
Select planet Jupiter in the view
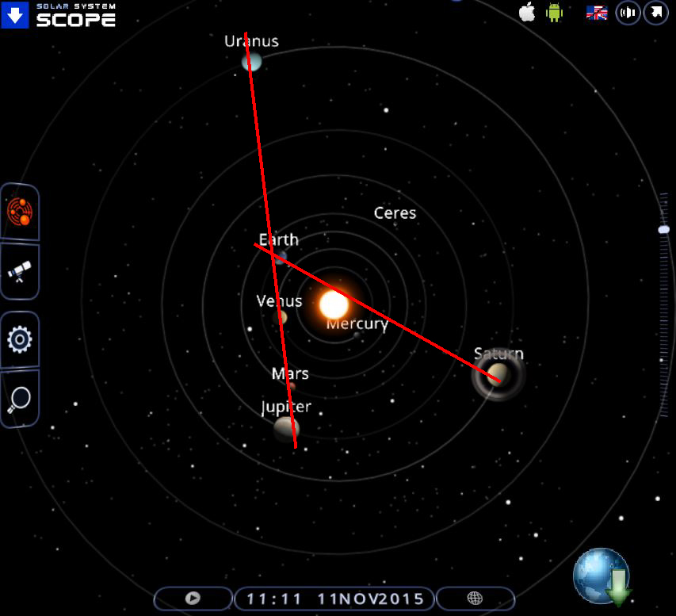pos(285,429)
